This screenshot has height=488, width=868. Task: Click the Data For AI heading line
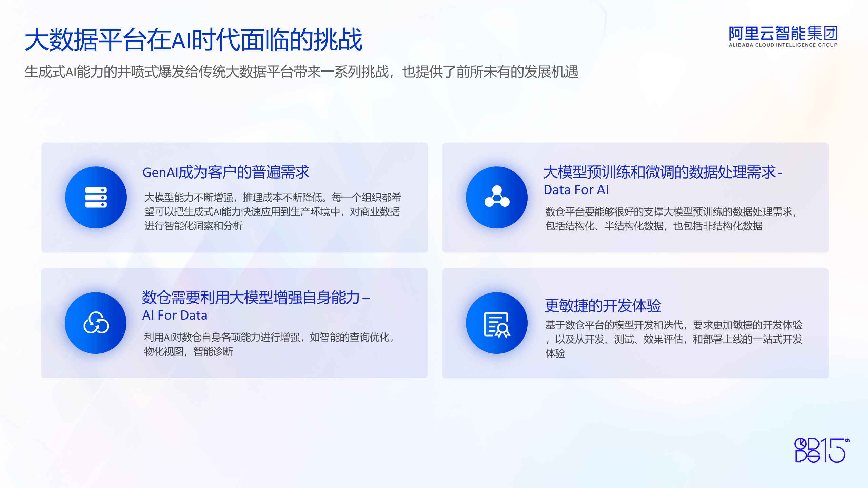pyautogui.click(x=576, y=190)
